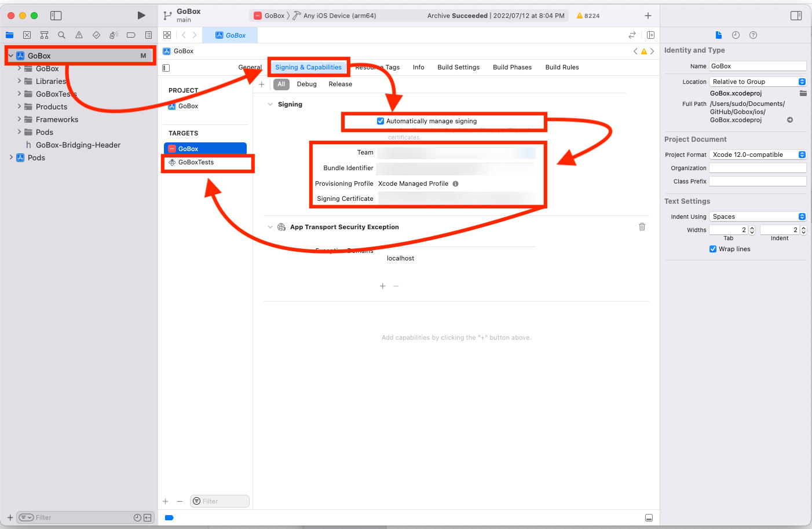Run the project with the play button
The width and height of the screenshot is (812, 529).
(x=141, y=16)
